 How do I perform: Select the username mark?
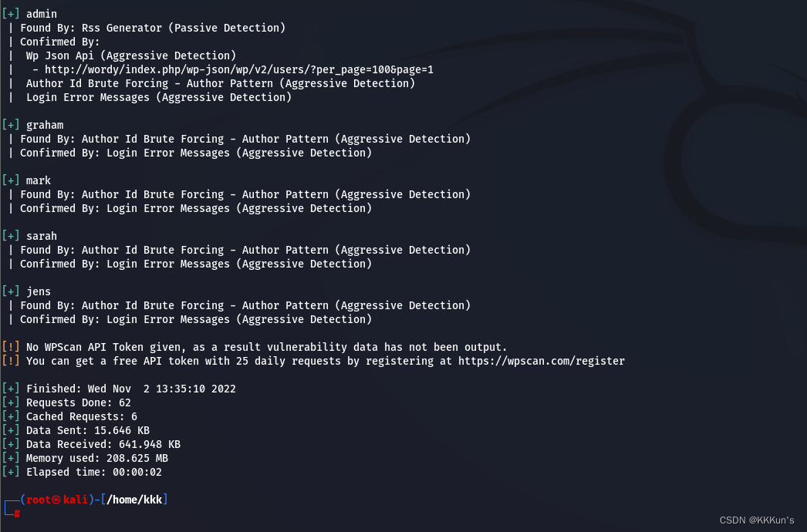coord(39,180)
